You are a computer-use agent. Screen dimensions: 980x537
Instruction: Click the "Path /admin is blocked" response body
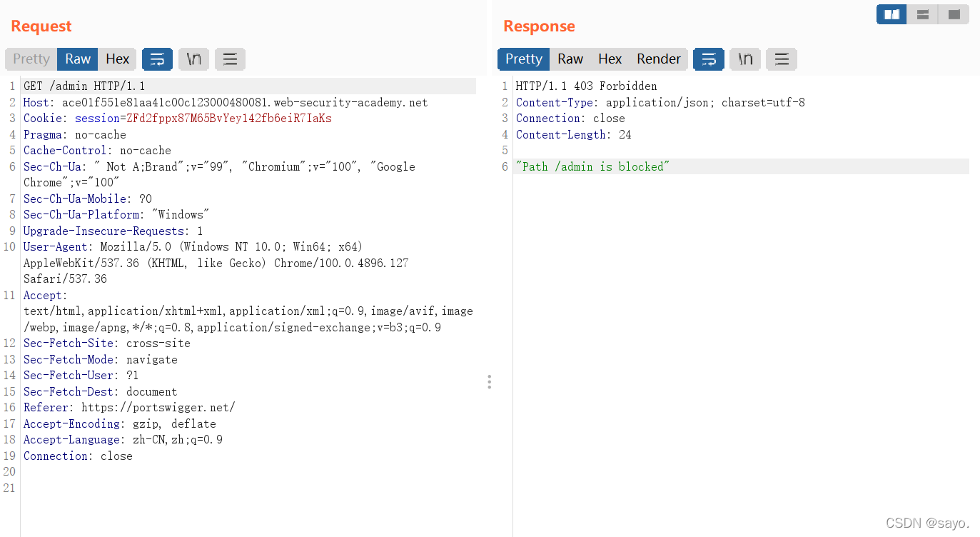[593, 166]
